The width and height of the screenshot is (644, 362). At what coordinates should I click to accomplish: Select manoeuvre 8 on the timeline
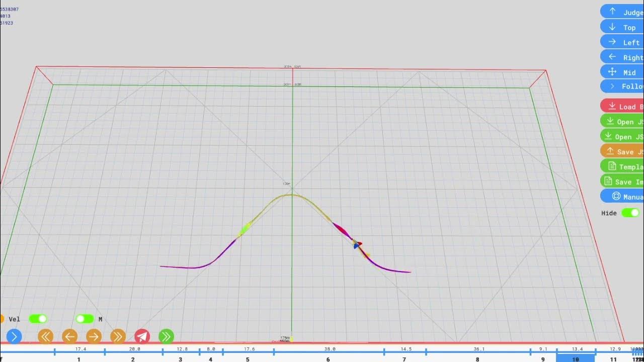(x=477, y=358)
